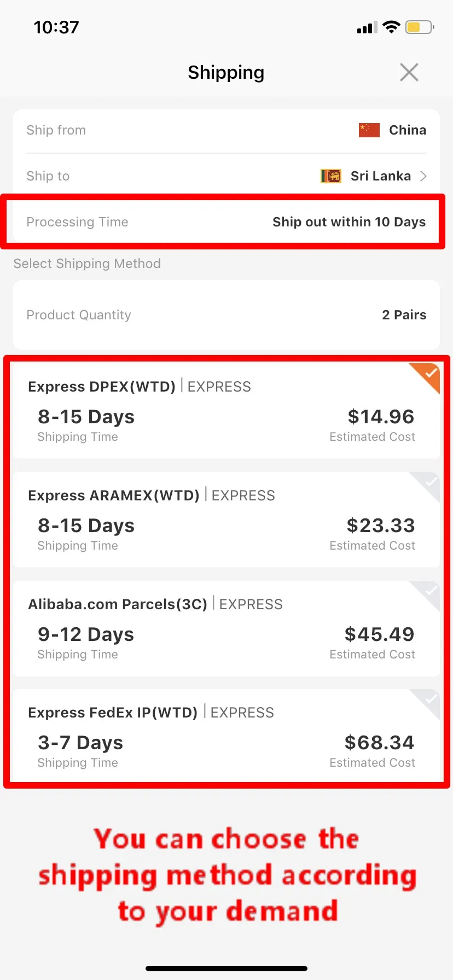The height and width of the screenshot is (980, 453).
Task: Tap the Ship from China row
Action: click(226, 130)
